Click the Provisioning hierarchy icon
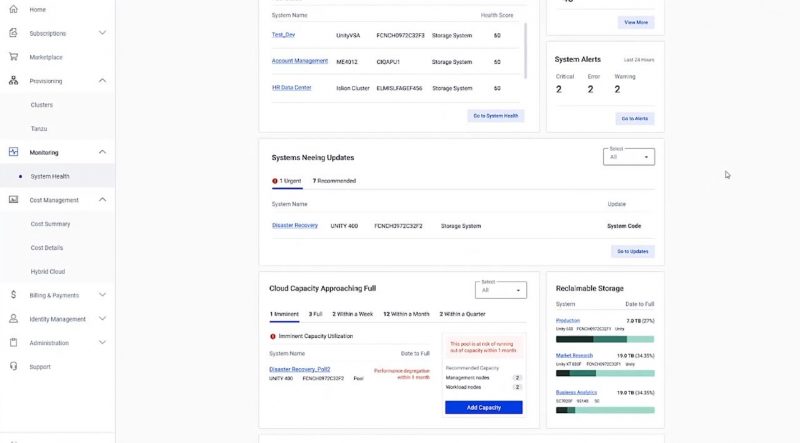The height and width of the screenshot is (443, 800). (x=13, y=81)
